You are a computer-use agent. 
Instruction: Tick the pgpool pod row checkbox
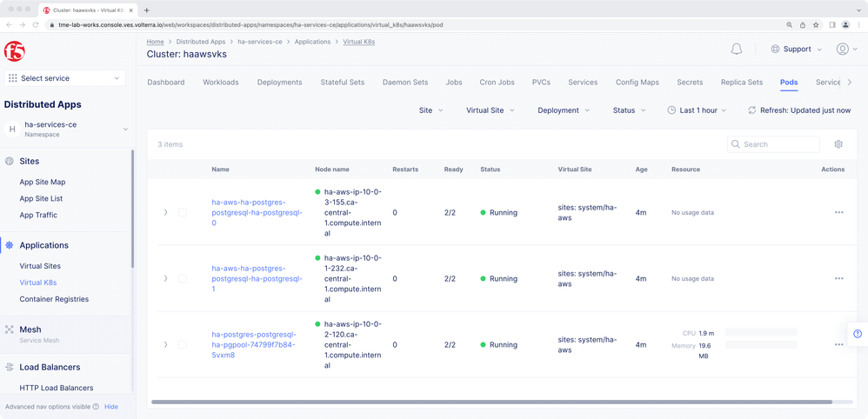[183, 345]
